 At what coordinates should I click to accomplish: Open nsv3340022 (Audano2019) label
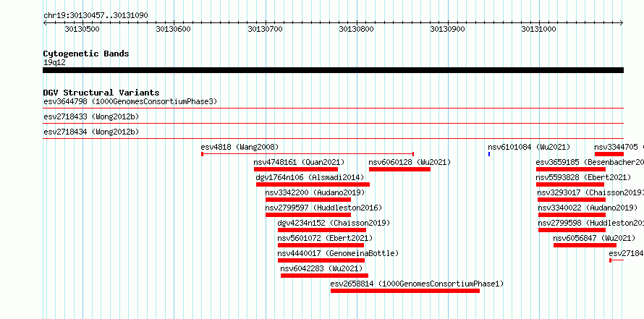588,208
